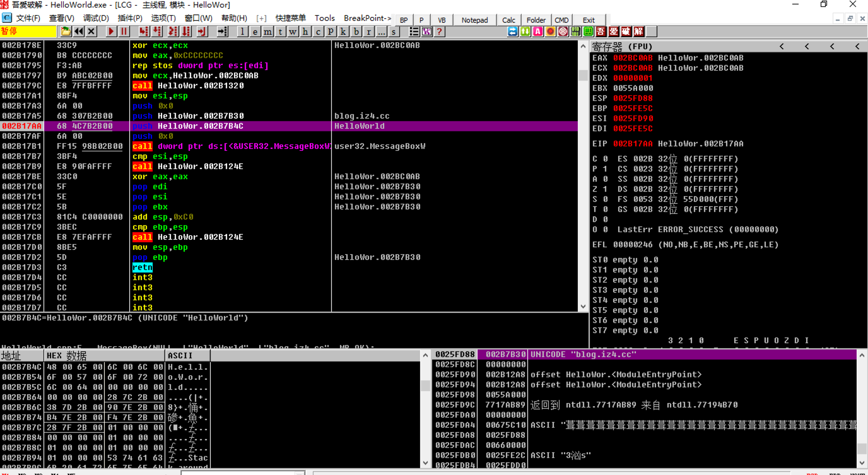Image resolution: width=868 pixels, height=475 pixels.
Task: Open the 调试(D) menu
Action: 96,18
